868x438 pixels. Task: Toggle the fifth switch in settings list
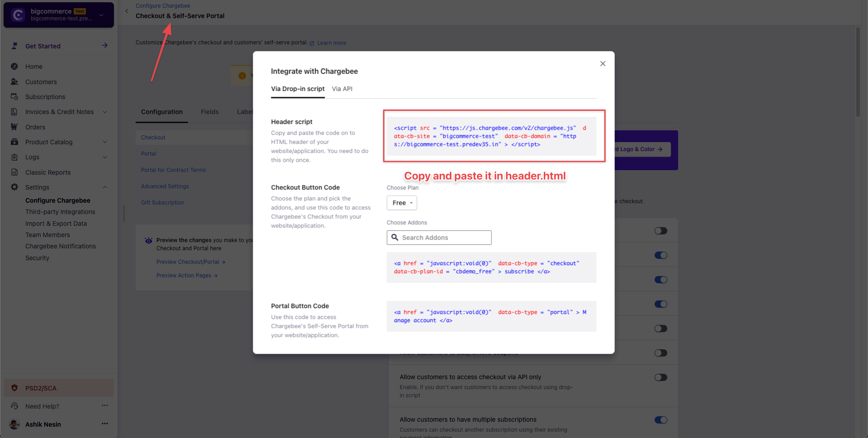click(661, 328)
